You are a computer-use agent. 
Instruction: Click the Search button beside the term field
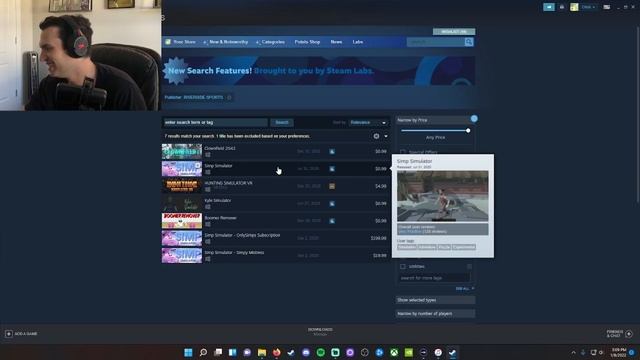[282, 122]
